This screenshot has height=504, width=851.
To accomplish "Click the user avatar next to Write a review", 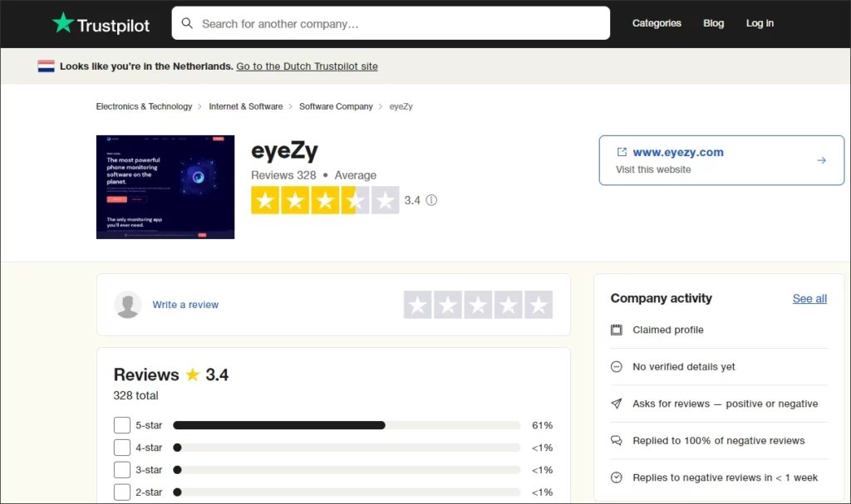I will [128, 305].
